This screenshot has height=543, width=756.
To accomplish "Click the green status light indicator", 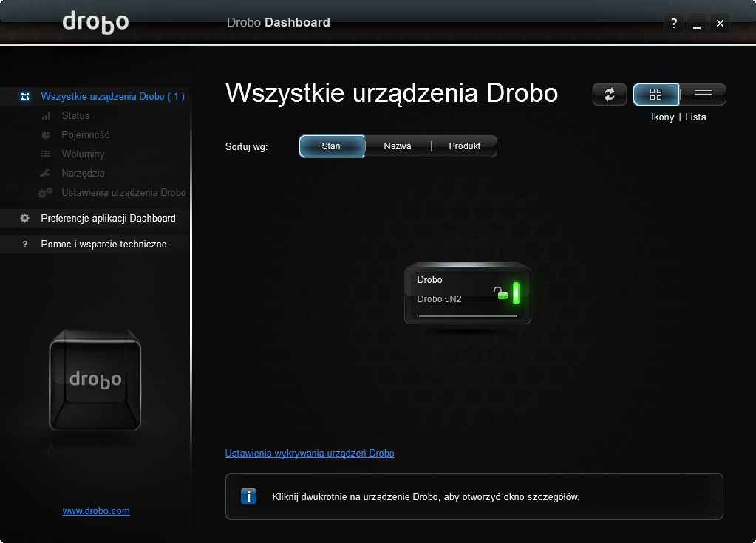I will pyautogui.click(x=516, y=293).
